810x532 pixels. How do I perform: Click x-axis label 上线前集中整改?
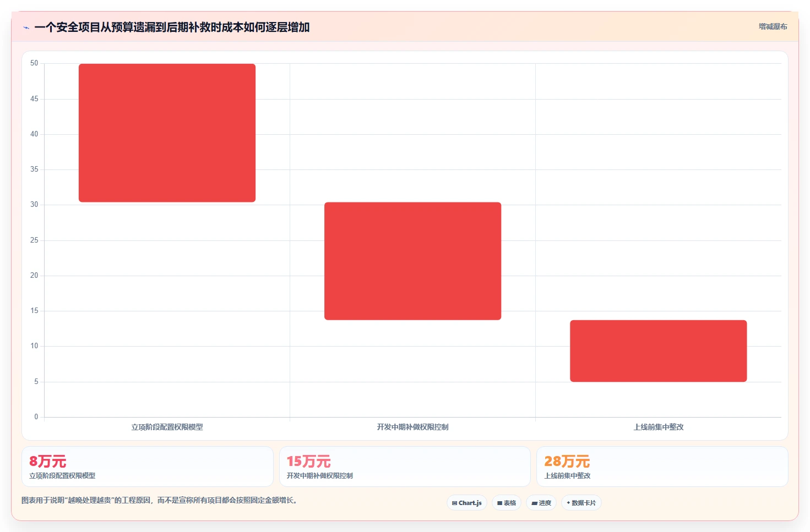pyautogui.click(x=659, y=427)
